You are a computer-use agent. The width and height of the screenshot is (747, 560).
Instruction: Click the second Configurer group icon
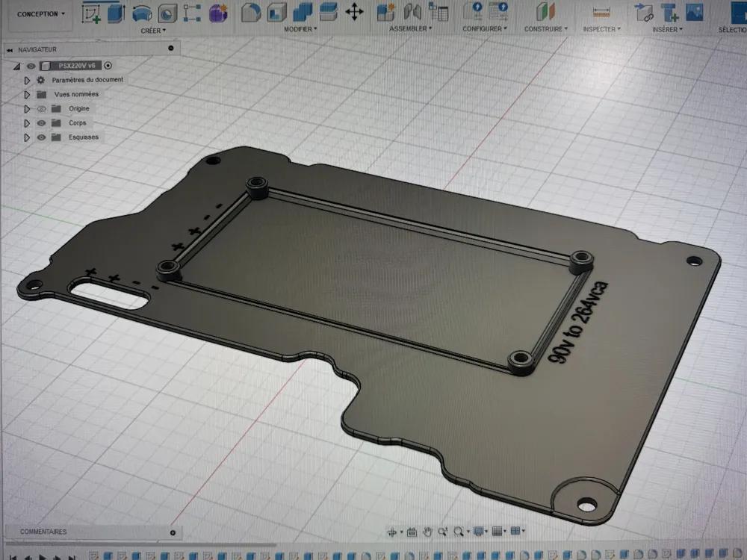pos(499,11)
